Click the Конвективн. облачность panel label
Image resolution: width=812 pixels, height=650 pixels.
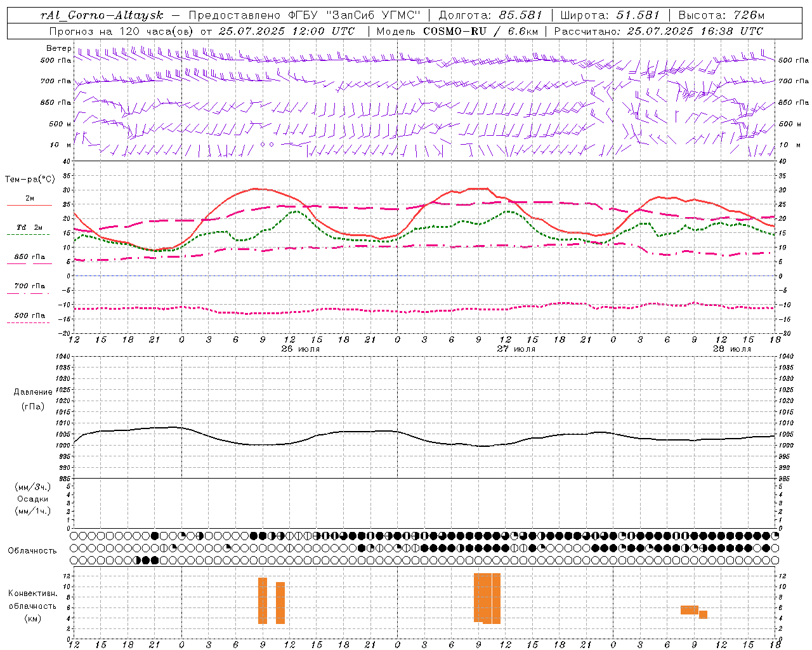[x=33, y=599]
